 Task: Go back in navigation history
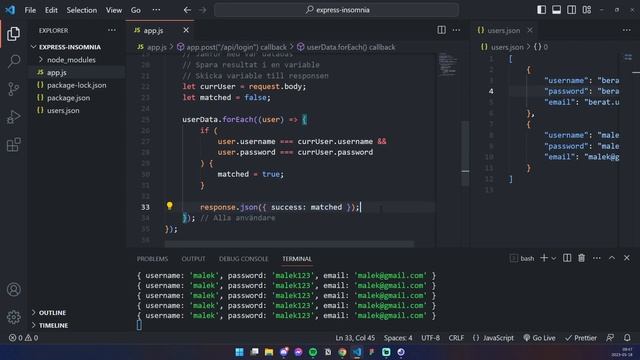(187, 10)
